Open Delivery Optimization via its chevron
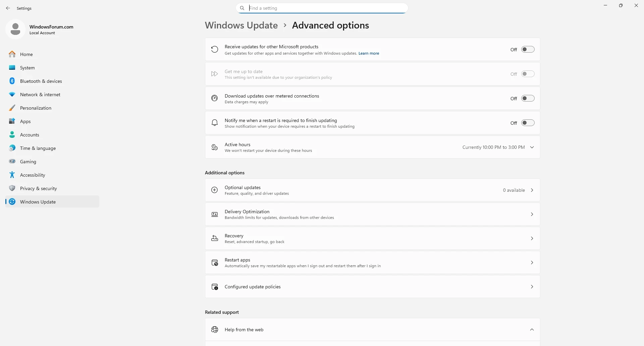The image size is (644, 346). [x=532, y=214]
